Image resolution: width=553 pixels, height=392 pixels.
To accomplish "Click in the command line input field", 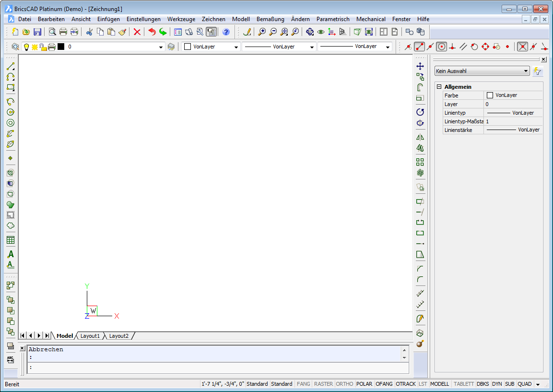I will [216, 368].
